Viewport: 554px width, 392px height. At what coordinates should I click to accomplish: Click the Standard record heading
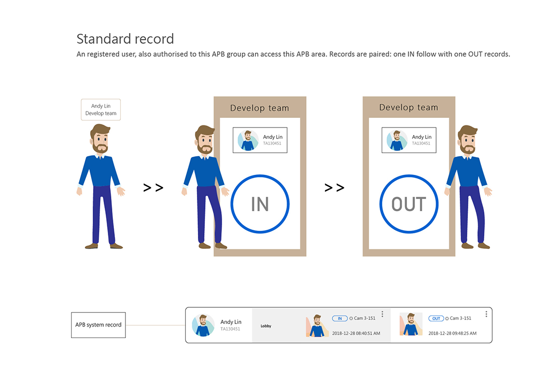[125, 39]
